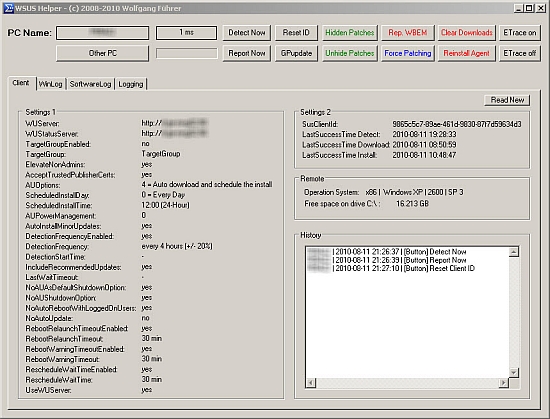Viewport: 550px width, 419px height.
Task: Click the NoAutoRebootWithLoggedOnUsers label
Action: [81, 308]
